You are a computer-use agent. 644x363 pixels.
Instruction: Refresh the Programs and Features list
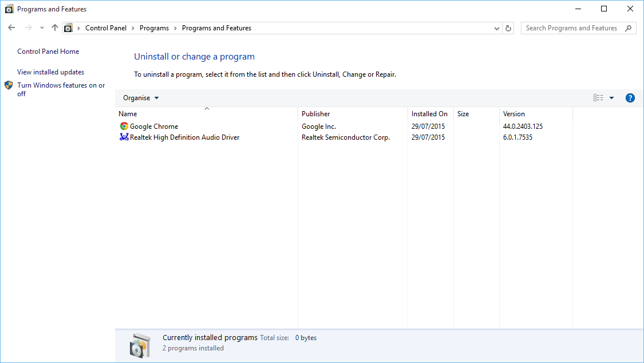[x=508, y=28]
